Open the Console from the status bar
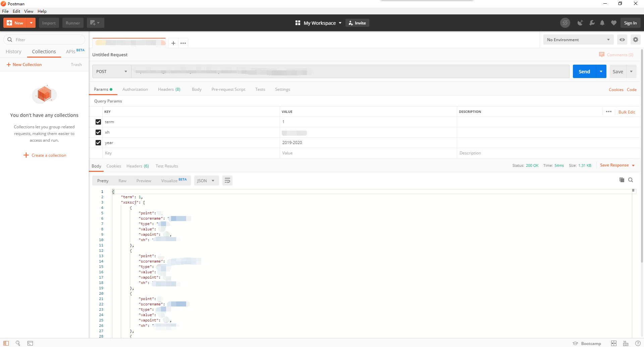The image size is (644, 347). coord(30,343)
